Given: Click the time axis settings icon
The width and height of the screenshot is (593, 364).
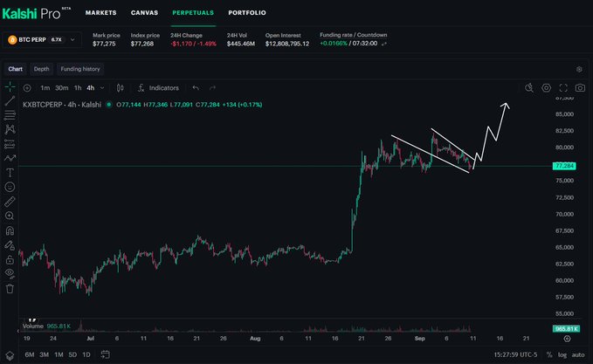Looking at the screenshot, I should 567,339.
